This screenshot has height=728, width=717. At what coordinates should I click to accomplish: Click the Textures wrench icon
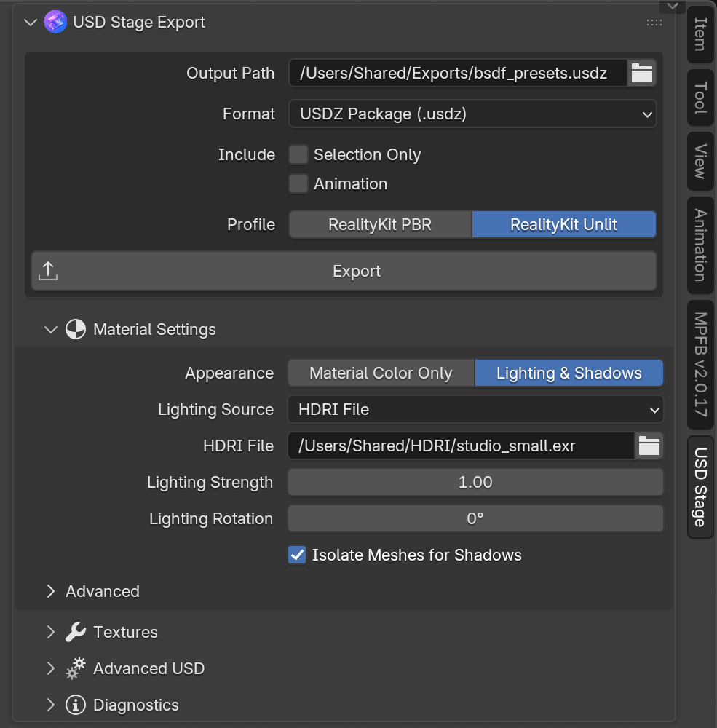point(76,632)
